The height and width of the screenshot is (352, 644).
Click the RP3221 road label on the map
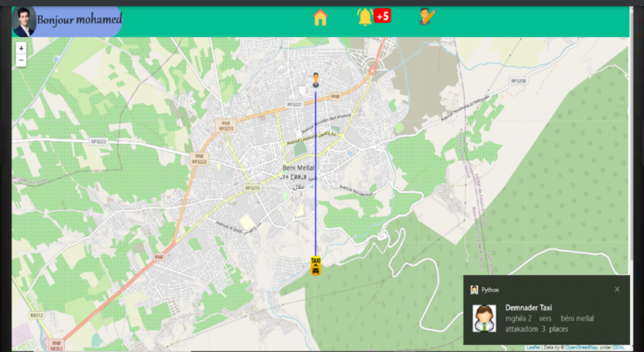click(x=295, y=104)
